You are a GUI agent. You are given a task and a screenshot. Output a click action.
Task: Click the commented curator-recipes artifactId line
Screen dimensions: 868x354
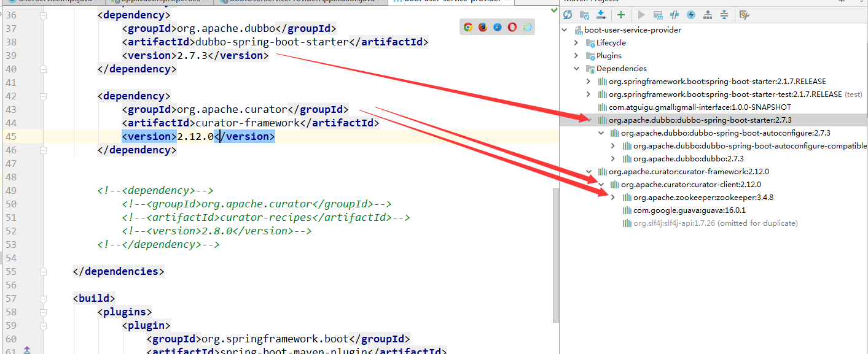coord(265,217)
